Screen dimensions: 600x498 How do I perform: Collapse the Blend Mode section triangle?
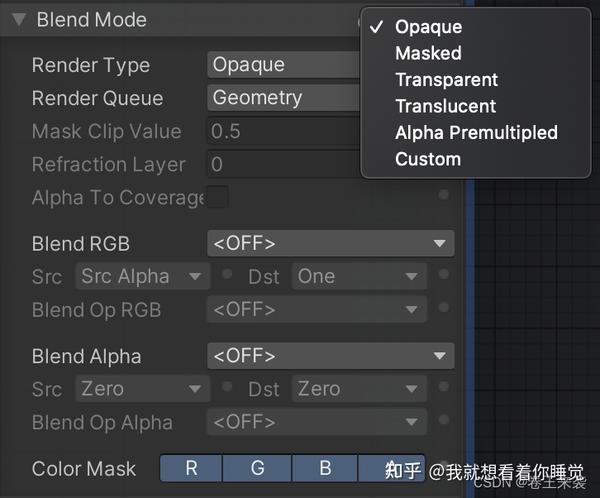[x=18, y=20]
